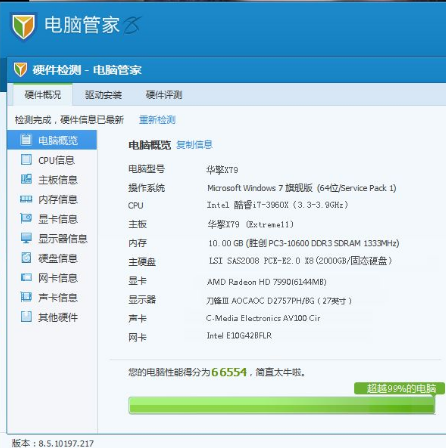Select the 显示器信息 monitor icon

click(26, 238)
